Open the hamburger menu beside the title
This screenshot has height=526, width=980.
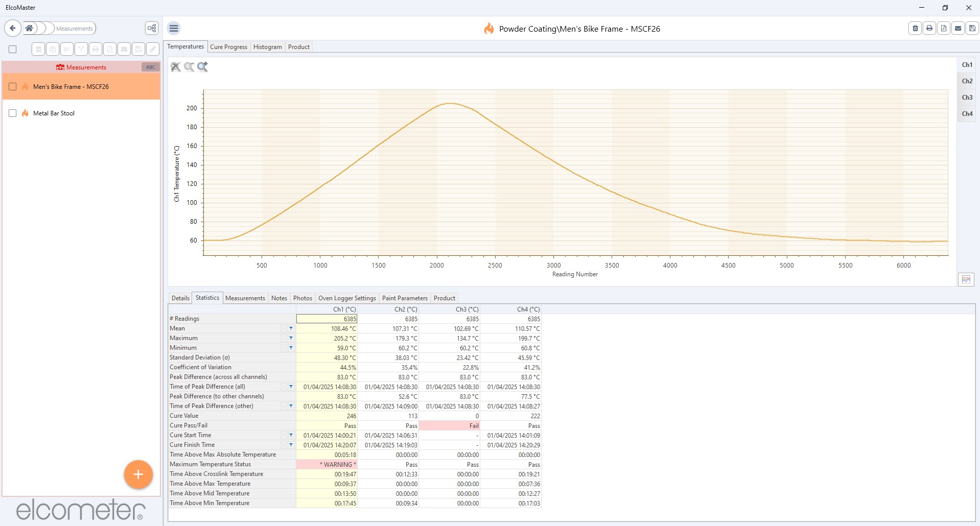tap(174, 28)
